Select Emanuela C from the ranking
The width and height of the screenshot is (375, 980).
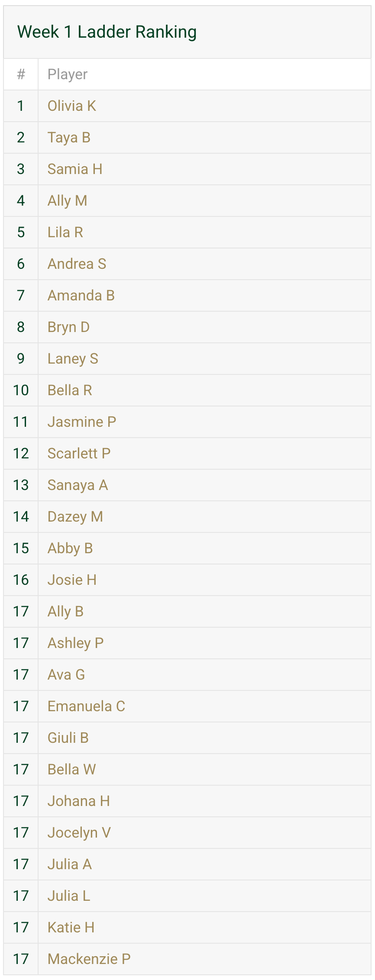coord(86,706)
